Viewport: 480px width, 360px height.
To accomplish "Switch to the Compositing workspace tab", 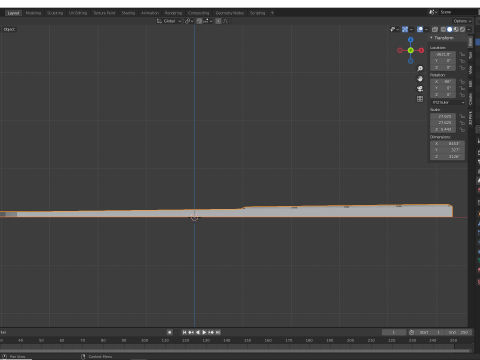I will coord(198,13).
